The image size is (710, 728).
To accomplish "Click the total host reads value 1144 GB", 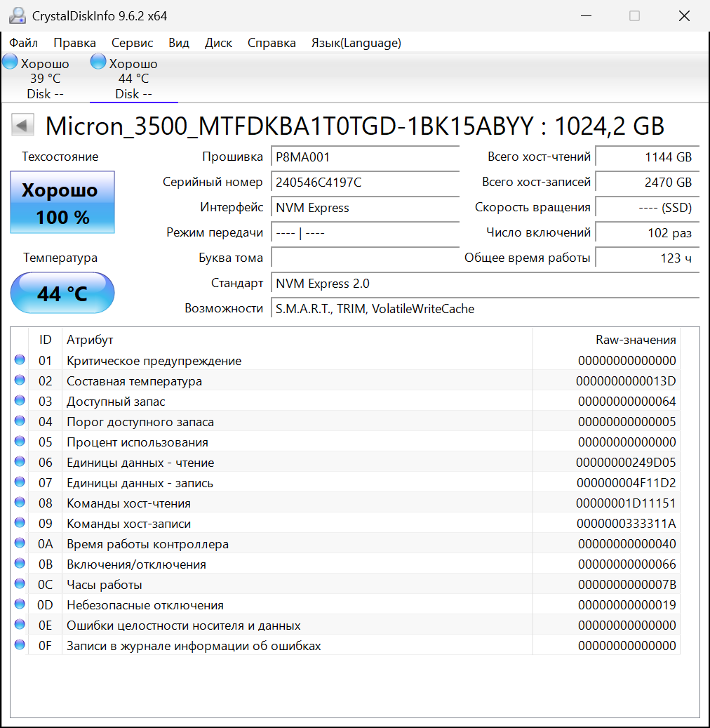I will 648,157.
